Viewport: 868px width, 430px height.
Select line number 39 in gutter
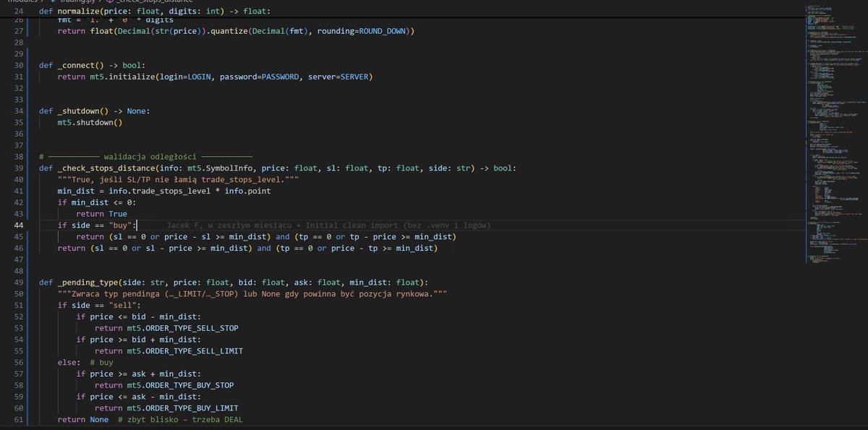coord(20,168)
